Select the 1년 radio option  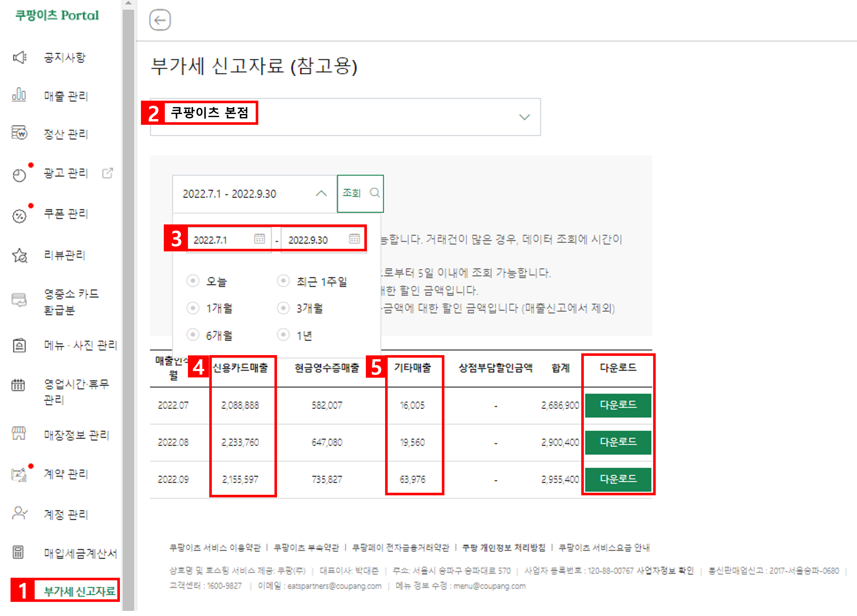283,335
